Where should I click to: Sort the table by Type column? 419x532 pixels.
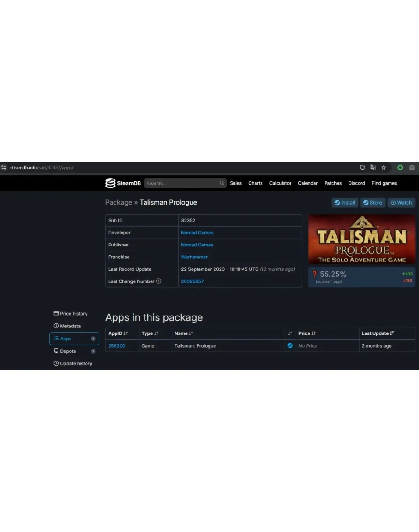pyautogui.click(x=150, y=333)
